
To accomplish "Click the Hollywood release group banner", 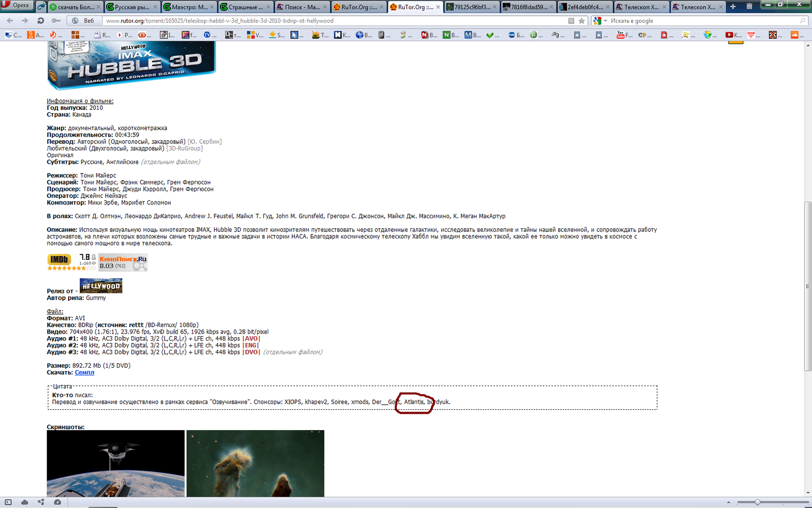I will 101,286.
